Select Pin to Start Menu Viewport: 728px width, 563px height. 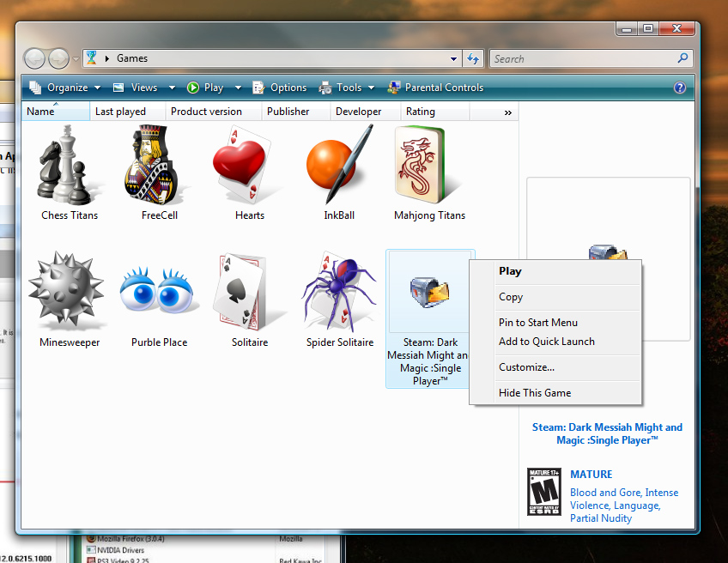click(538, 322)
